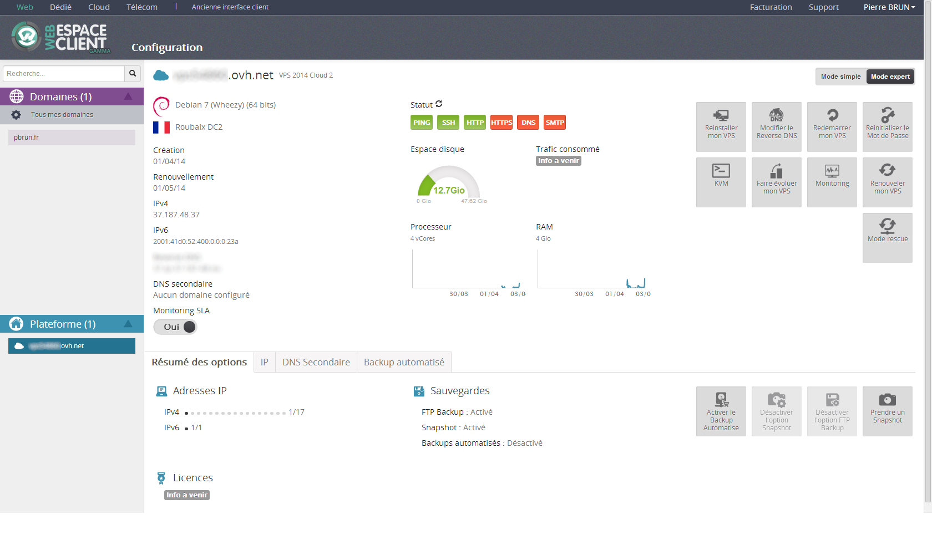
Task: Click the PING status badge
Action: pos(422,123)
